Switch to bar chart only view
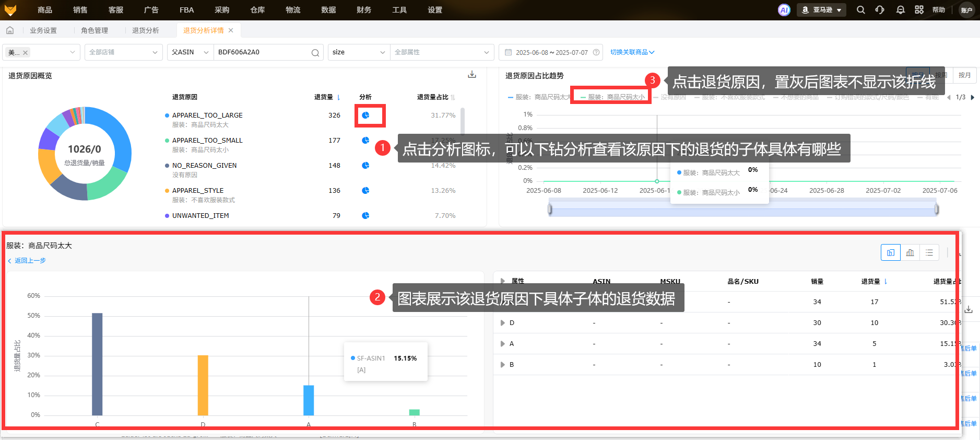This screenshot has height=440, width=980. (910, 253)
